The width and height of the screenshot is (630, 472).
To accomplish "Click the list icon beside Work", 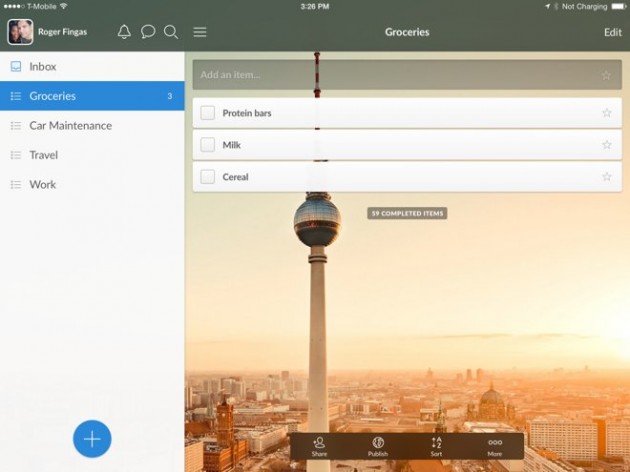I will click(x=16, y=185).
